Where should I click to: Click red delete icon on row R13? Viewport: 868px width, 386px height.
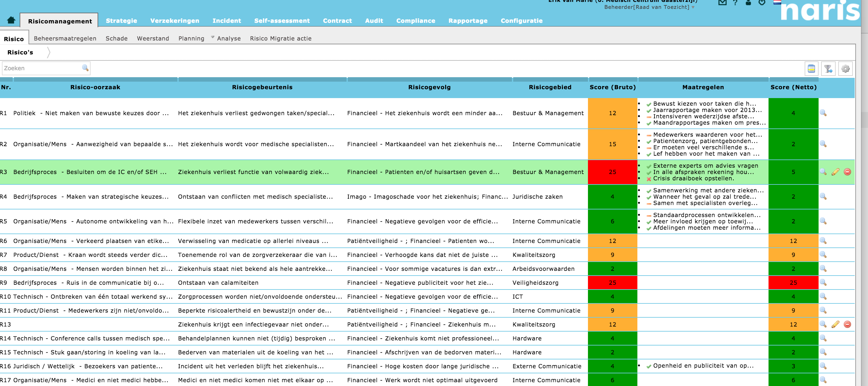tap(847, 324)
